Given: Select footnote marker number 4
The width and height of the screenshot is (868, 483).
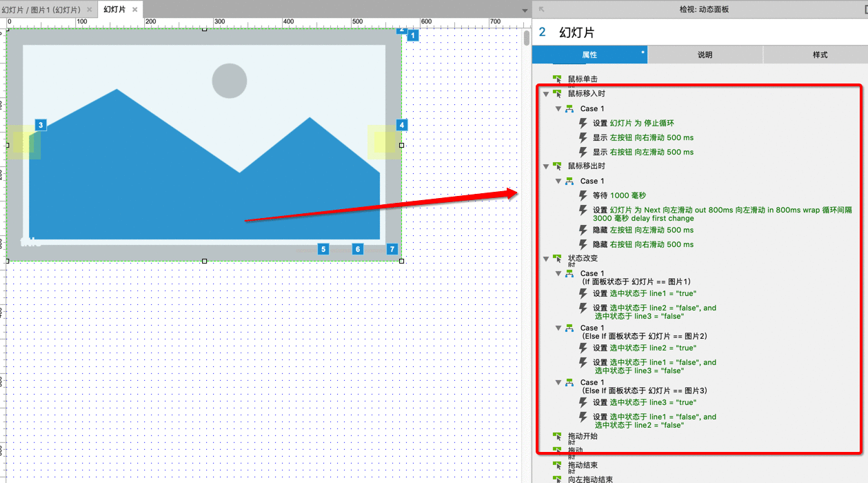Looking at the screenshot, I should [x=401, y=125].
